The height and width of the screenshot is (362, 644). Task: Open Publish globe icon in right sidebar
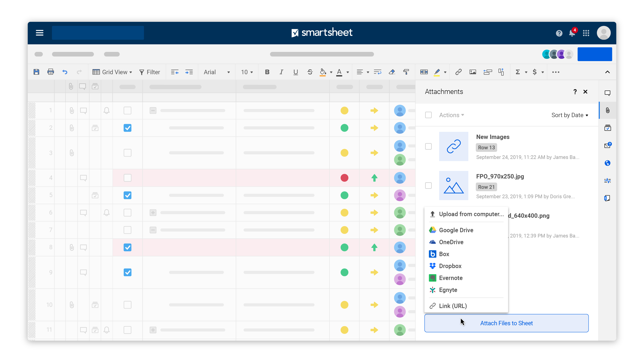pos(607,163)
